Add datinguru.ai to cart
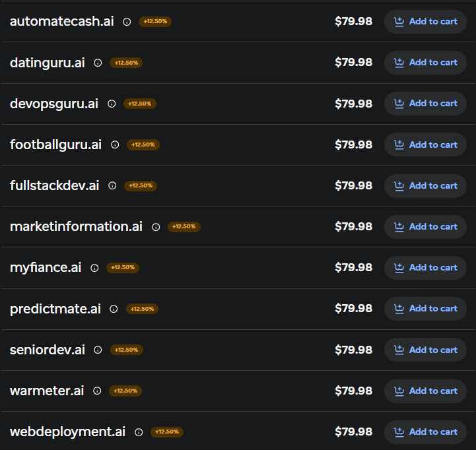476x450 pixels. (425, 63)
